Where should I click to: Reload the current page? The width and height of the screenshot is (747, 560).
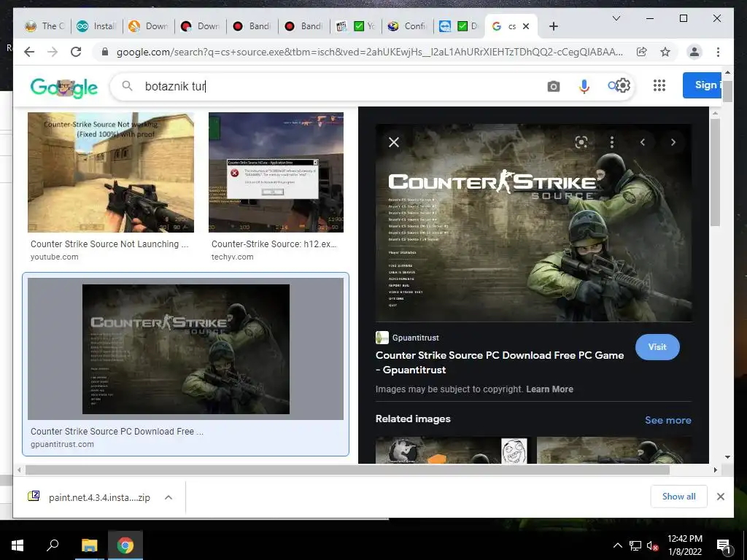(x=76, y=52)
